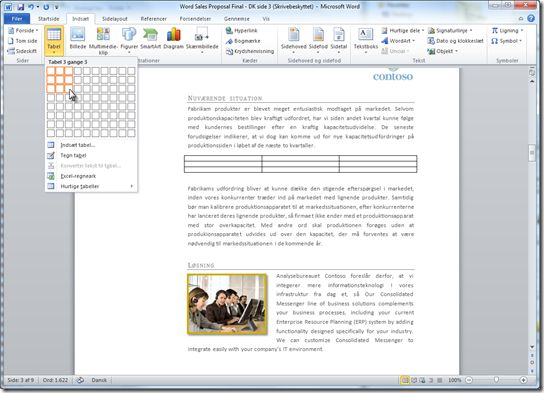Click the Figurer shapes icon
This screenshot has height=393, width=544.
click(x=129, y=40)
